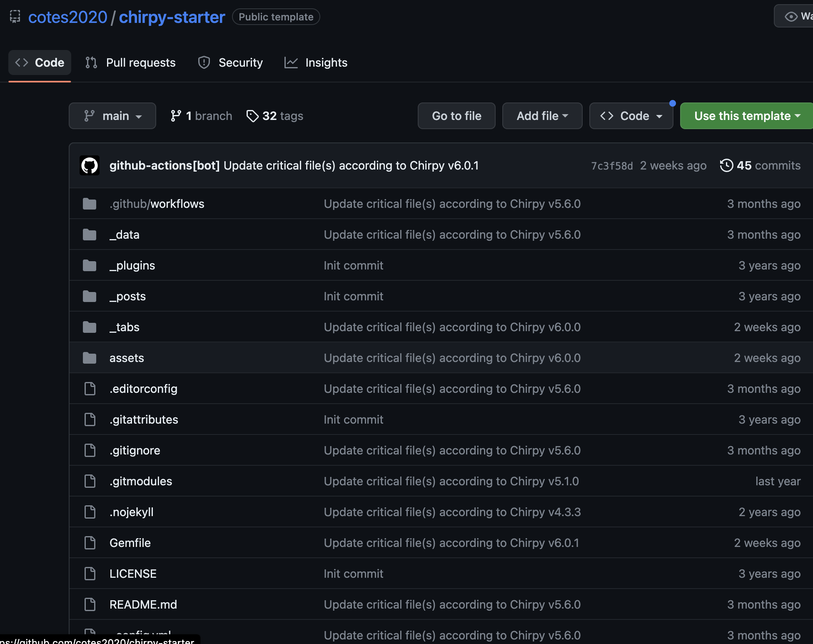The height and width of the screenshot is (644, 813).
Task: Click the file icon for .gitattributes
Action: [x=90, y=419]
